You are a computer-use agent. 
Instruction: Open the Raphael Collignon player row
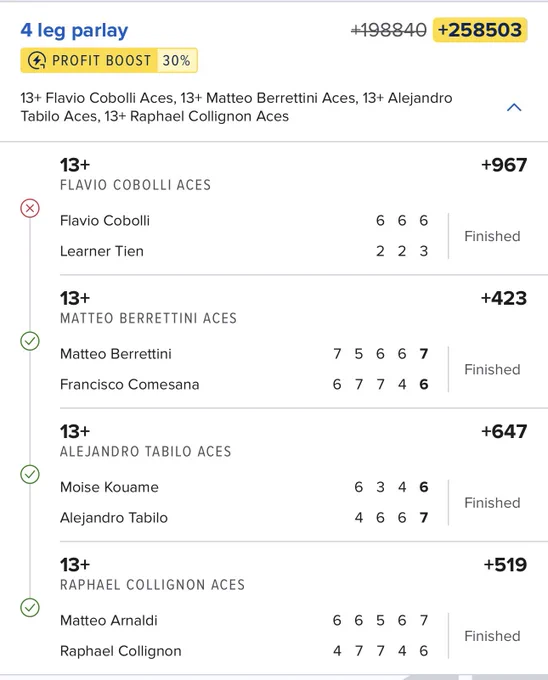pyautogui.click(x=244, y=651)
